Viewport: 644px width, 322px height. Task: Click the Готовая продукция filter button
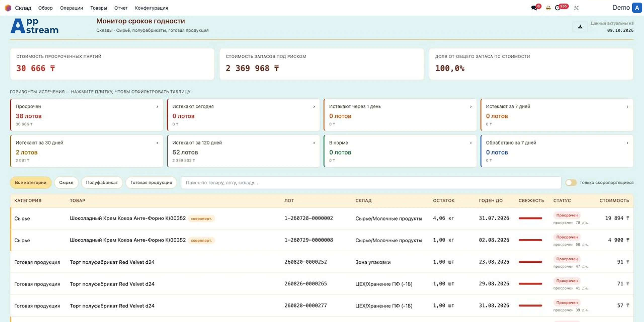pyautogui.click(x=151, y=183)
